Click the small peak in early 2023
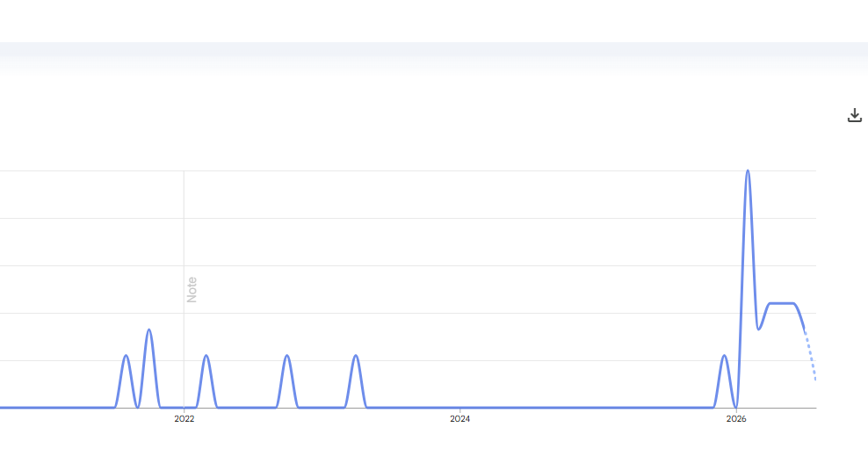 (356, 356)
